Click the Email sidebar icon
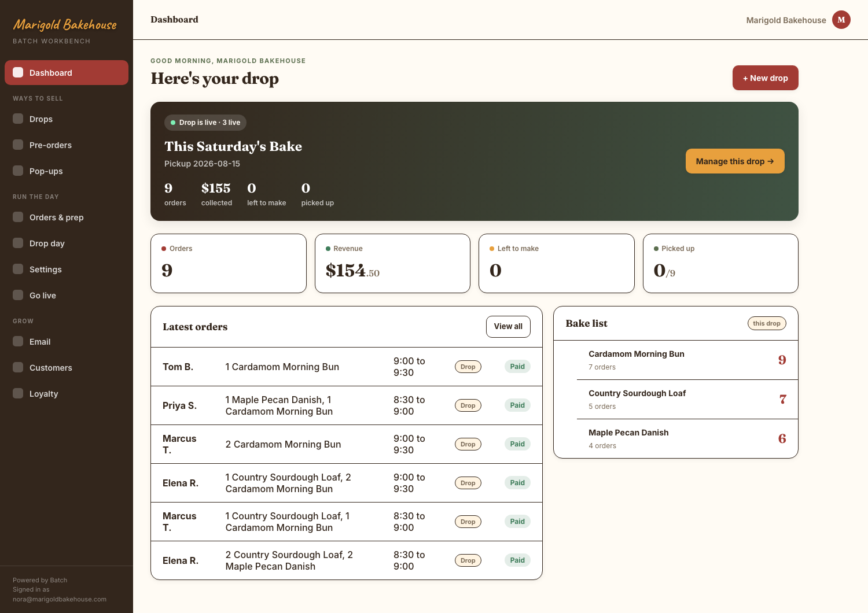 pyautogui.click(x=18, y=341)
